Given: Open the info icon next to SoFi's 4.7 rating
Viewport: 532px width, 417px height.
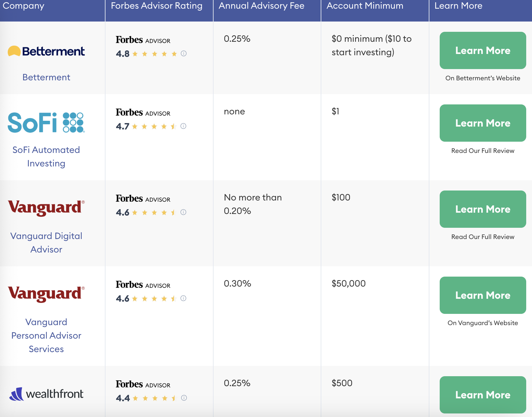Looking at the screenshot, I should (183, 126).
